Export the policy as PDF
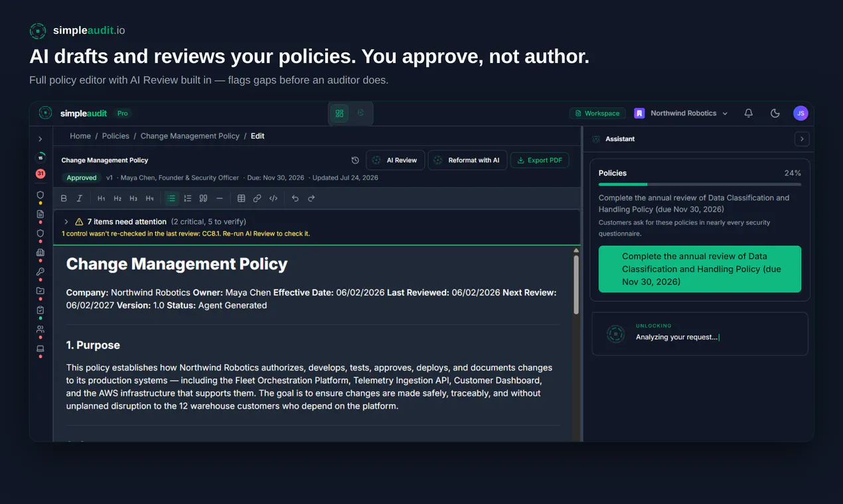This screenshot has height=504, width=843. coord(540,160)
